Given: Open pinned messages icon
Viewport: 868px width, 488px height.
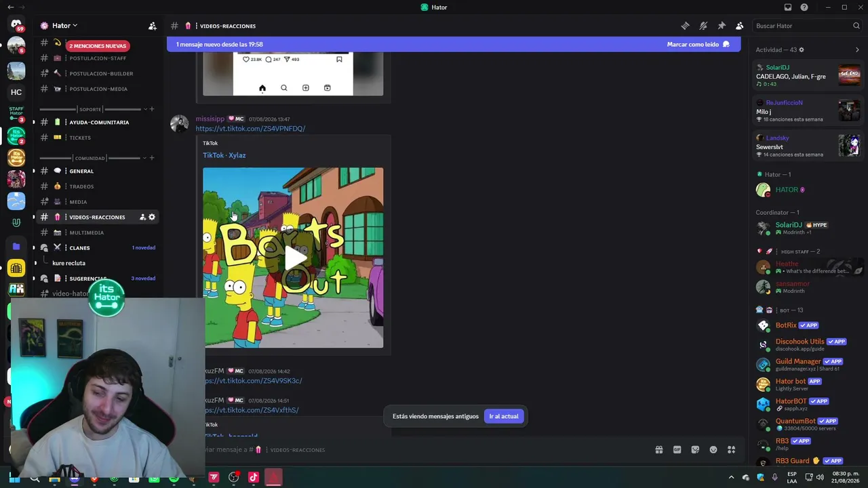Looking at the screenshot, I should click(x=722, y=26).
